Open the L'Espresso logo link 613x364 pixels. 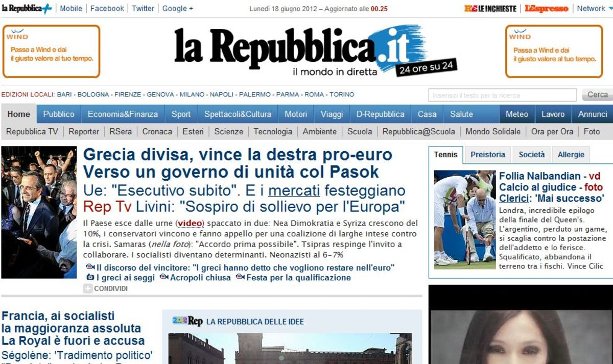(547, 9)
